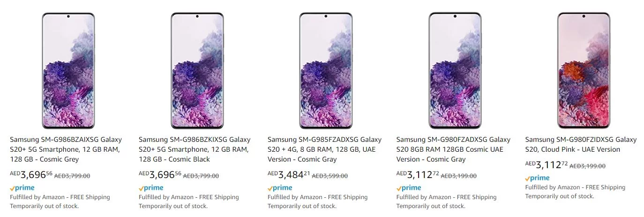
Task: Click the Prime badge under S20 Cosmic Gray
Action: click(409, 188)
